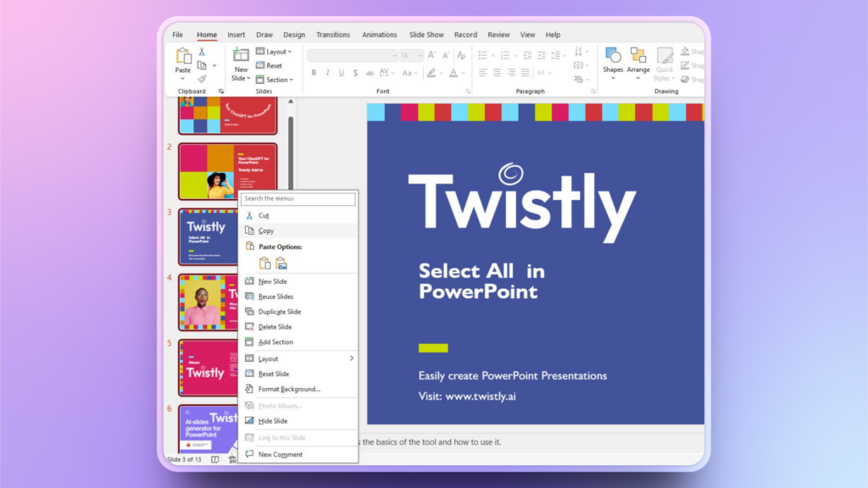Toggle Italic formatting
868x488 pixels.
(328, 73)
